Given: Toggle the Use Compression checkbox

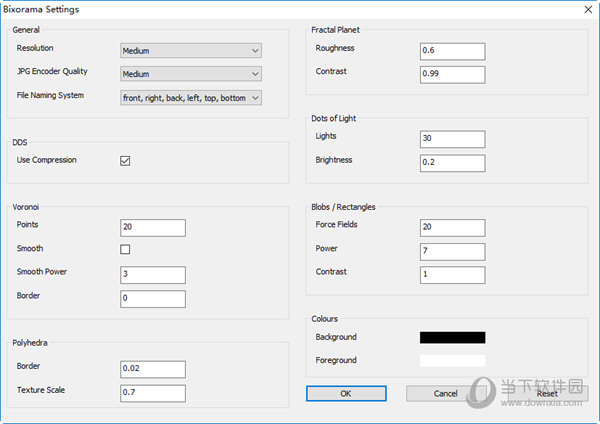Looking at the screenshot, I should point(125,161).
